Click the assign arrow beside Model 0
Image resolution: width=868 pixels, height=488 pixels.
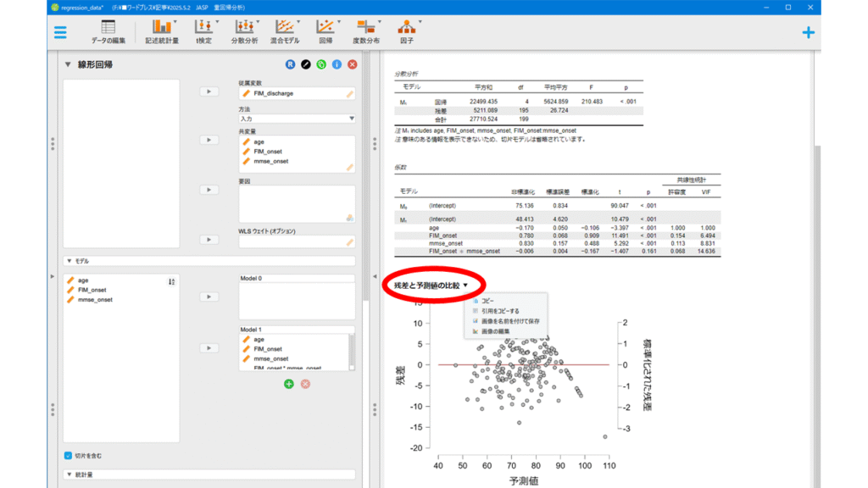click(x=209, y=297)
